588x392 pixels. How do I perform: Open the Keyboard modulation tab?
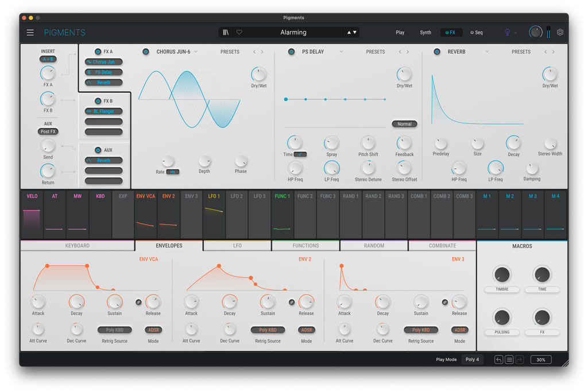[78, 246]
